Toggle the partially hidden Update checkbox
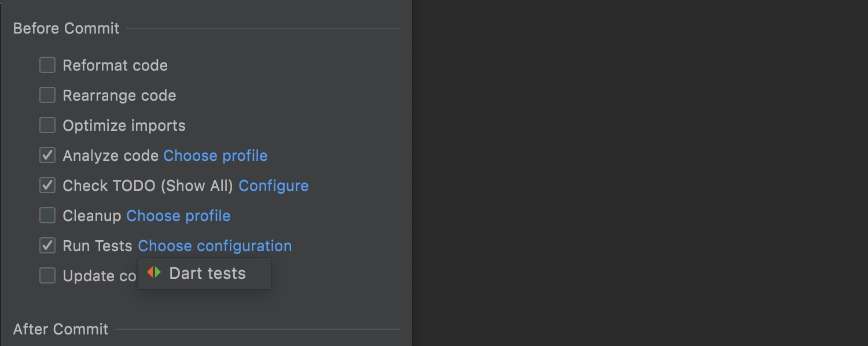This screenshot has height=346, width=868. [47, 275]
